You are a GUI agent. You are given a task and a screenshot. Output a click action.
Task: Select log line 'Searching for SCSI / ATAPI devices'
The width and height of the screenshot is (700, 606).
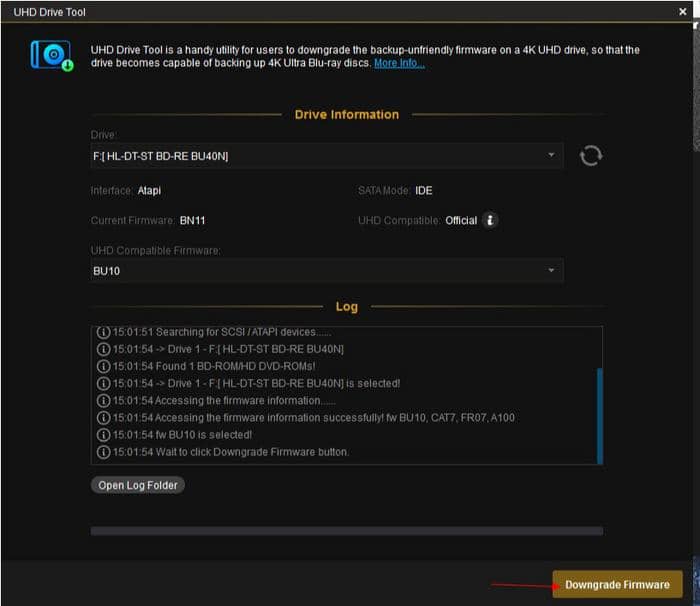pyautogui.click(x=221, y=332)
